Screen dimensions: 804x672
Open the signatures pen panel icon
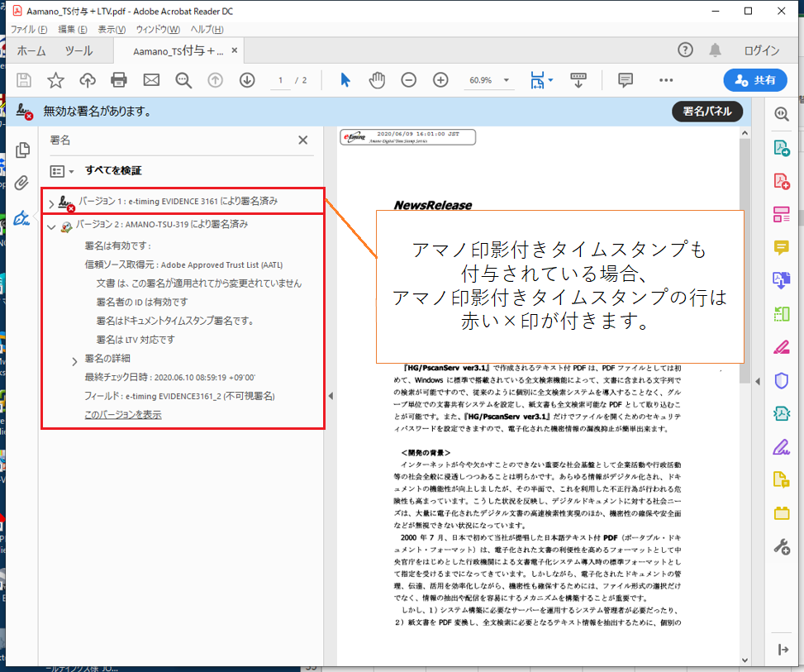pos(21,218)
